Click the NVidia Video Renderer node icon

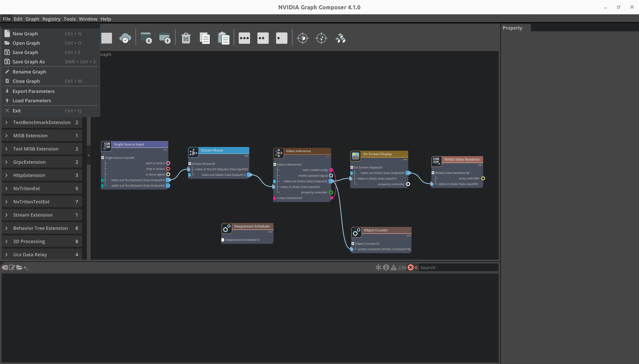point(437,162)
